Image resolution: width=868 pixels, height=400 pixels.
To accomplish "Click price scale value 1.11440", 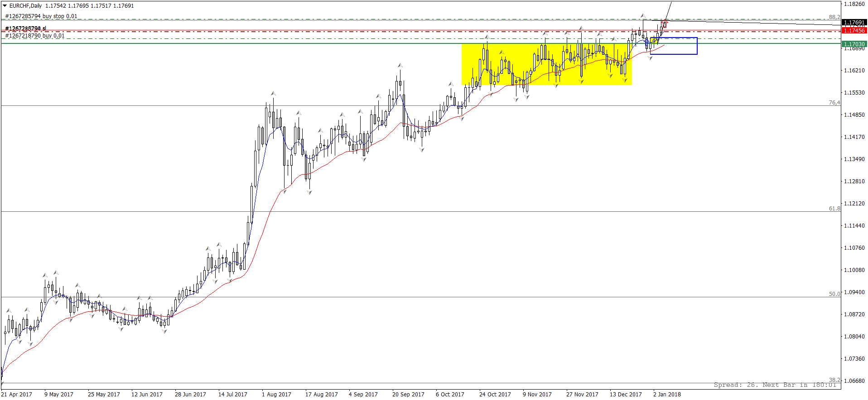I will pos(854,226).
